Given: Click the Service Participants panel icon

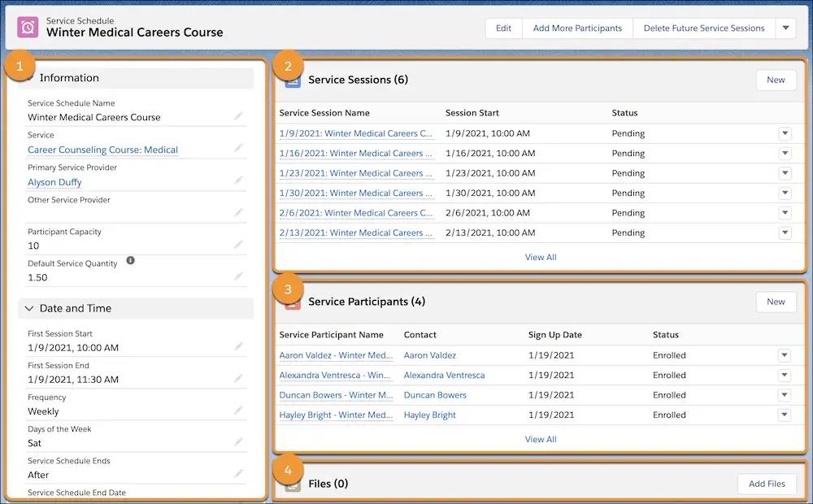Looking at the screenshot, I should pos(293,301).
